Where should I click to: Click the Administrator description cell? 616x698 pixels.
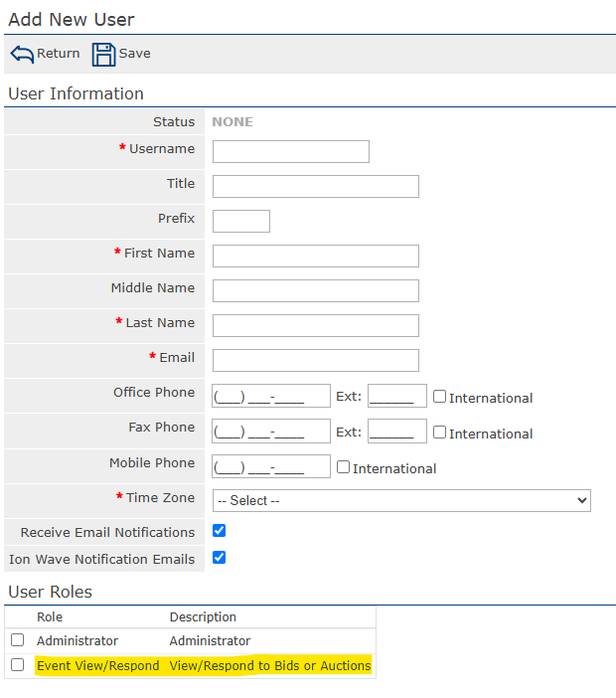tap(210, 641)
